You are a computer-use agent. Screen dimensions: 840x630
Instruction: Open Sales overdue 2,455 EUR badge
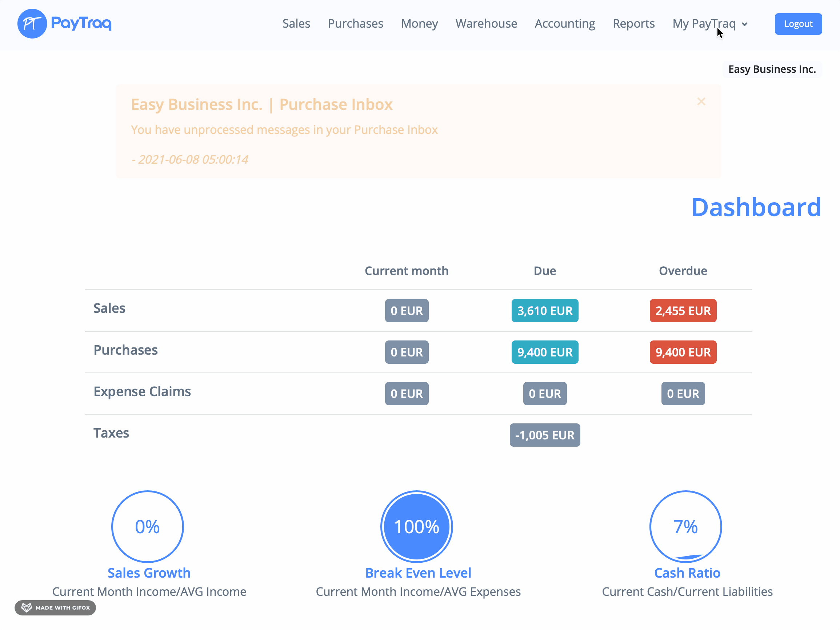pos(683,311)
